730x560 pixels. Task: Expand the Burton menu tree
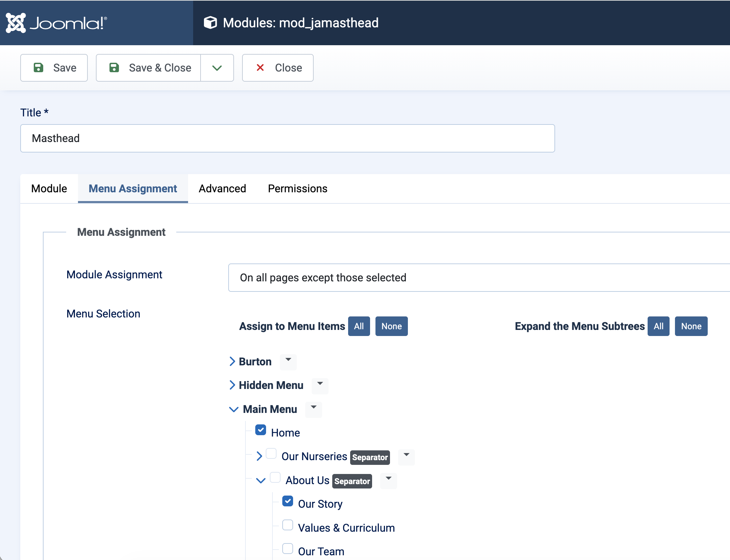pos(232,362)
